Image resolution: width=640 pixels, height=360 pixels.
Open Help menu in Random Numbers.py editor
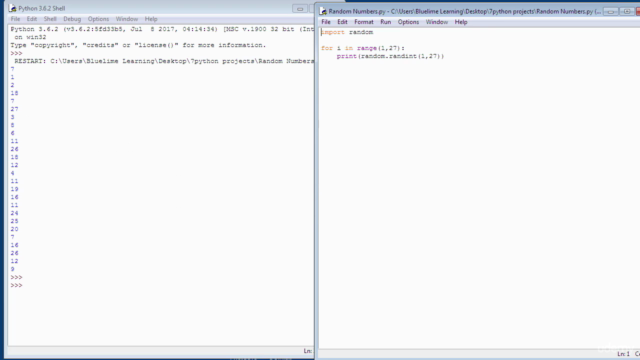click(461, 22)
